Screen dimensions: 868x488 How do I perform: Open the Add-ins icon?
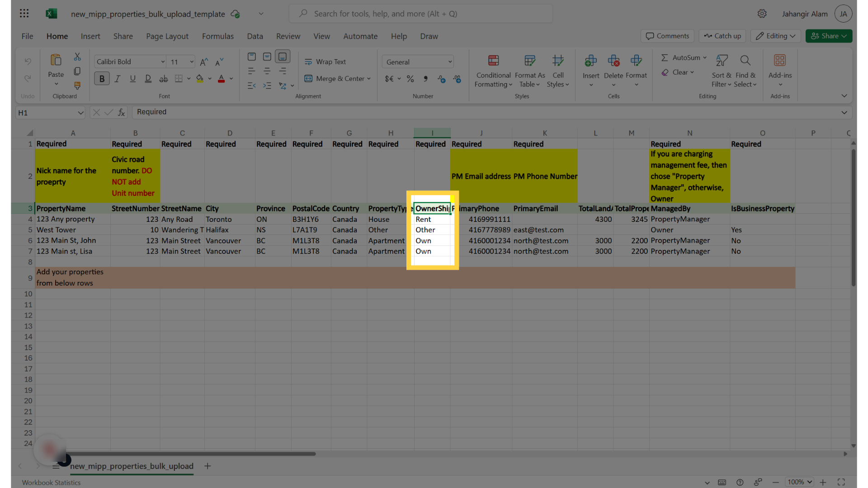click(x=780, y=61)
